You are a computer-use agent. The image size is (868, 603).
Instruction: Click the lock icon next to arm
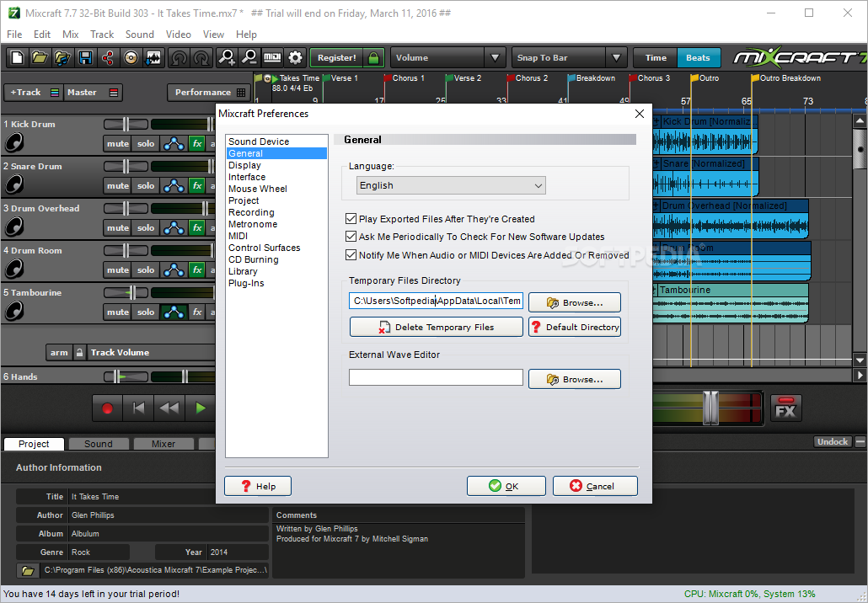pyautogui.click(x=80, y=352)
